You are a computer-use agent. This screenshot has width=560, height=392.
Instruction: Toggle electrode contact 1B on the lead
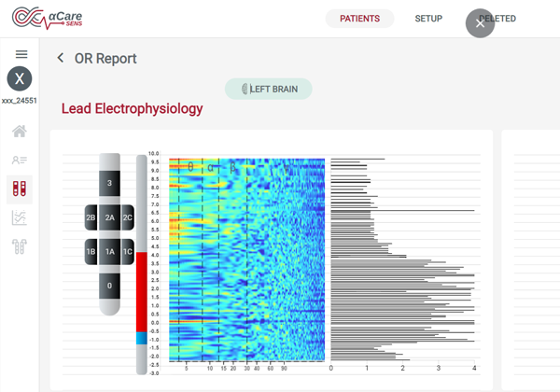click(x=91, y=252)
